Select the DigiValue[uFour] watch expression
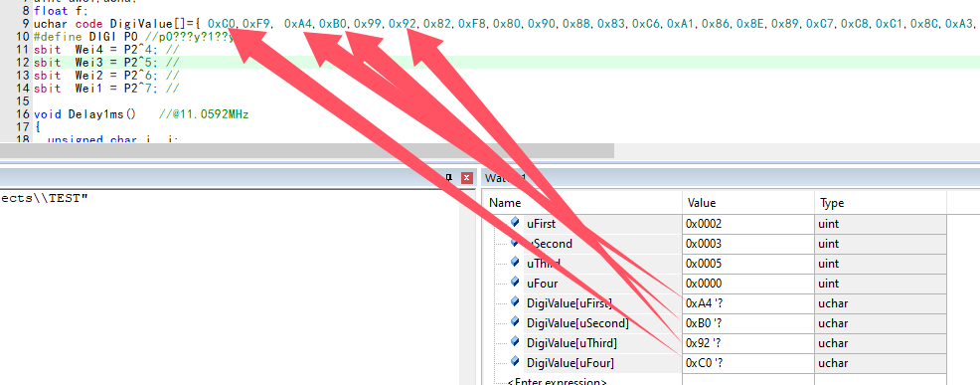Image resolution: width=980 pixels, height=385 pixels. (x=570, y=364)
